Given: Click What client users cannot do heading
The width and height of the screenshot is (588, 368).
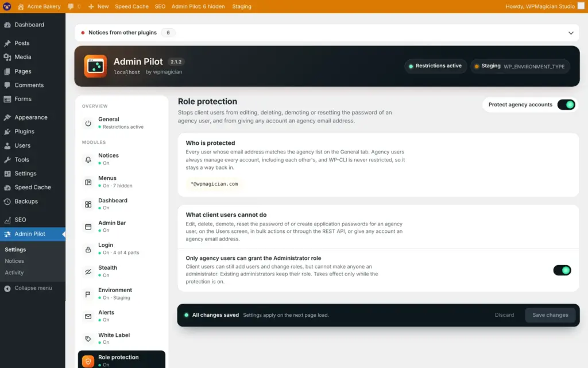Looking at the screenshot, I should 226,215.
